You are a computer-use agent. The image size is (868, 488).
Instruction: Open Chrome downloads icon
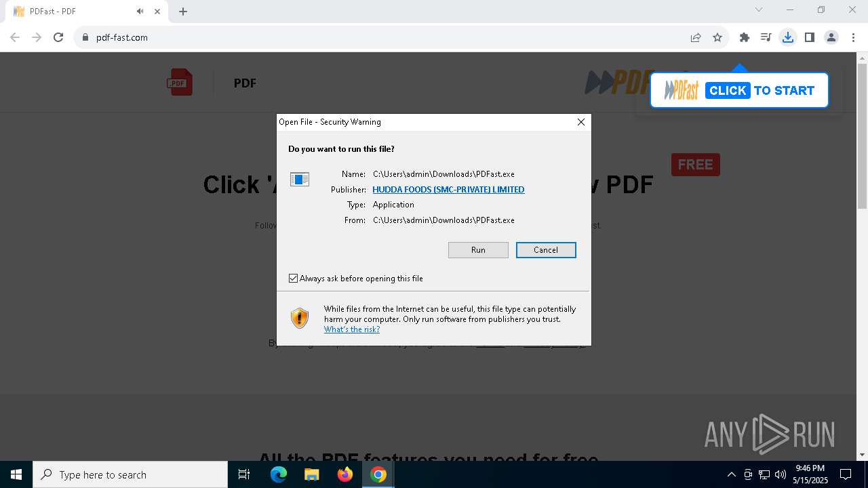[788, 37]
